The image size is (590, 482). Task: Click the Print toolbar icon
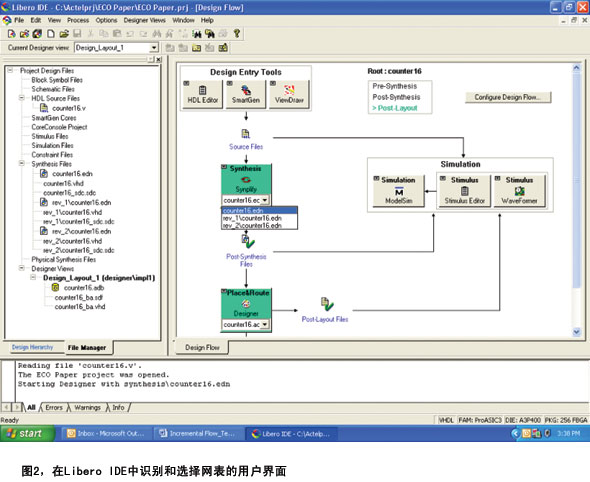click(x=223, y=34)
